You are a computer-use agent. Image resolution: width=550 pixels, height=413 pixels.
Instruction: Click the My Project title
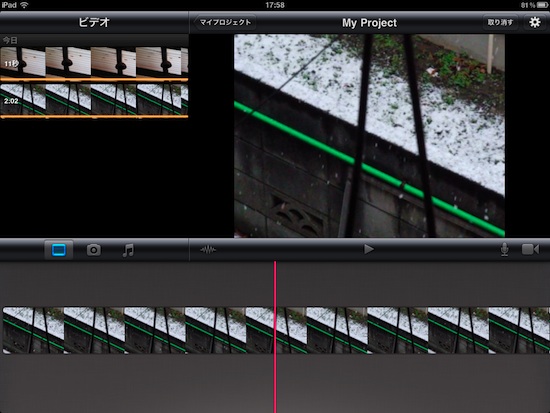tap(369, 23)
